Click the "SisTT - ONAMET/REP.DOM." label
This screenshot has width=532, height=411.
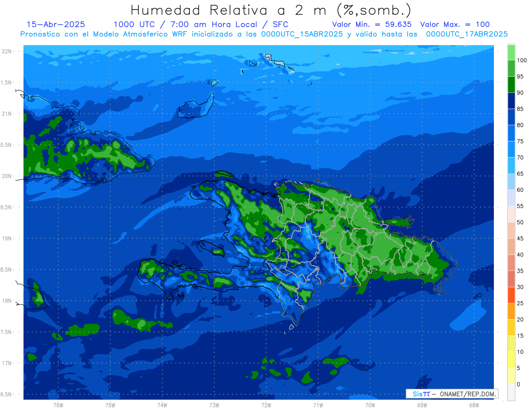pos(452,394)
